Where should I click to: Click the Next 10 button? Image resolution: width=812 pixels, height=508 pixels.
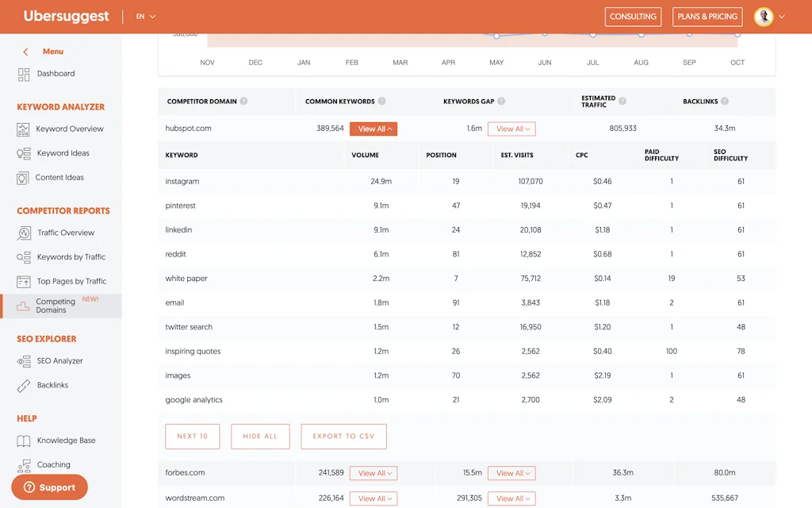[193, 437]
